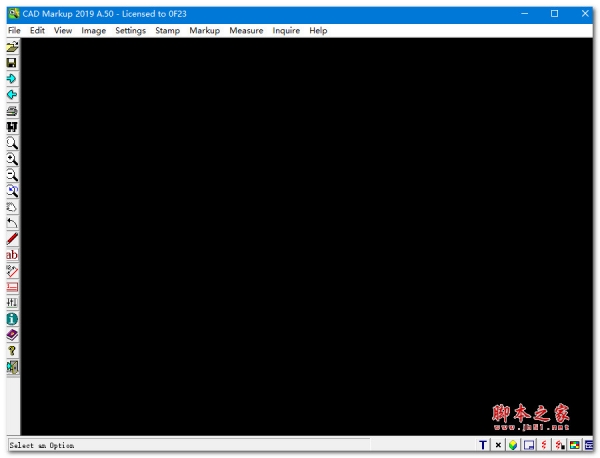The height and width of the screenshot is (458, 600).
Task: Open the File menu
Action: (x=14, y=31)
